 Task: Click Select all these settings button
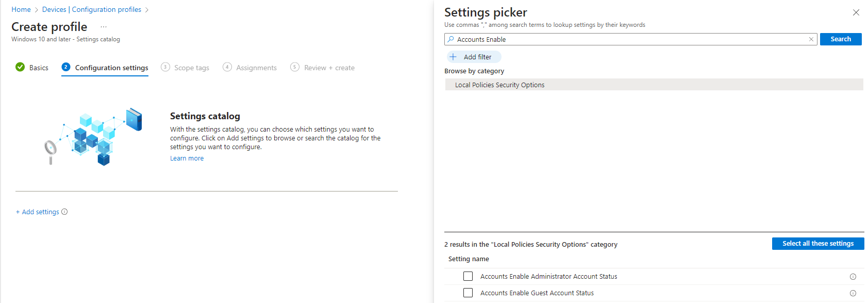[817, 244]
